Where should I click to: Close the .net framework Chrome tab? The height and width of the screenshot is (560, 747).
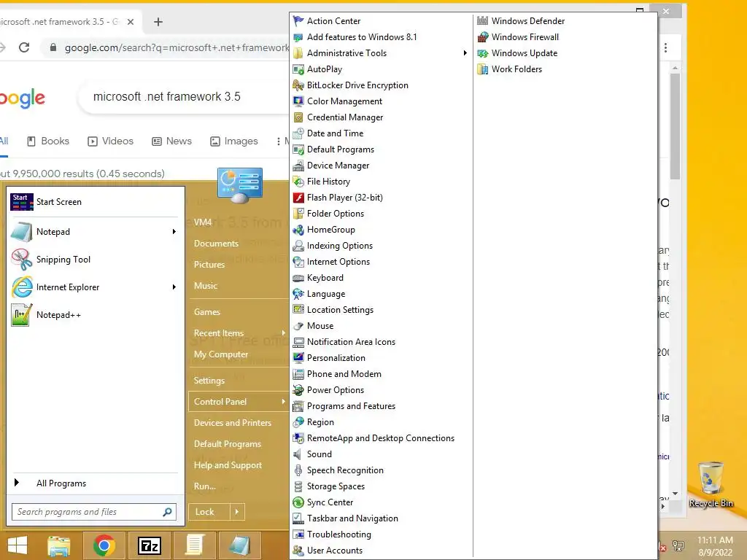pyautogui.click(x=131, y=22)
